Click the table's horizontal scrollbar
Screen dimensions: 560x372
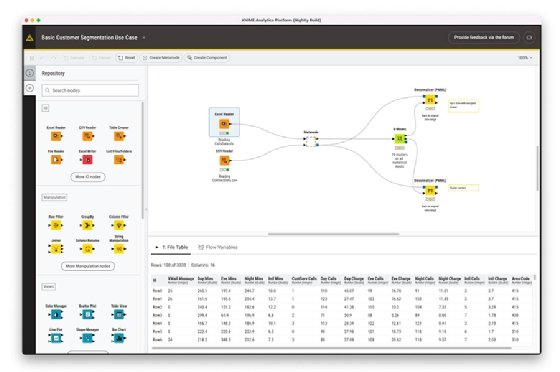(x=331, y=348)
